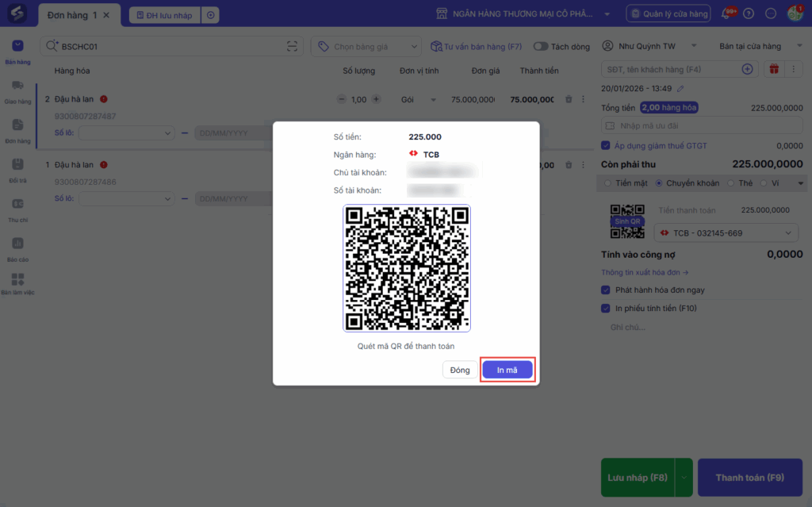Click Lưu nháp (F8) button
812x507 pixels.
pos(638,478)
